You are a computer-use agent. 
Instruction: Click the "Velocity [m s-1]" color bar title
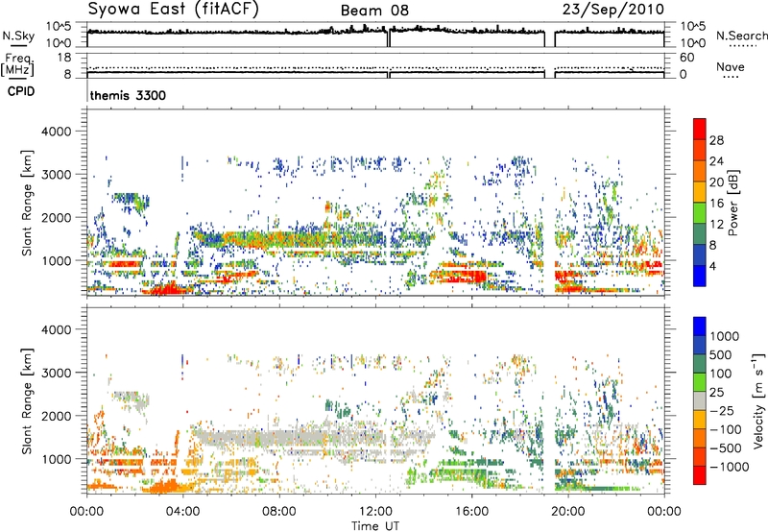tap(758, 400)
